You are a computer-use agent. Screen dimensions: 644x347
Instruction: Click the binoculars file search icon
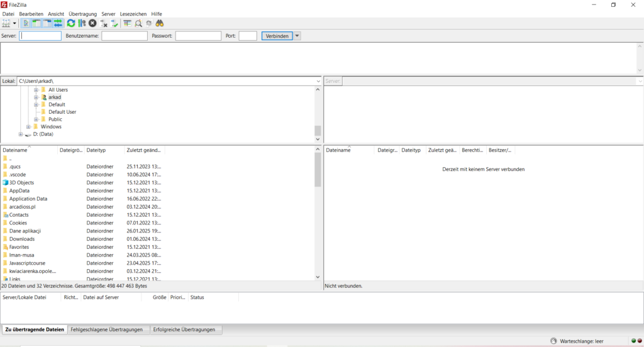tap(160, 23)
